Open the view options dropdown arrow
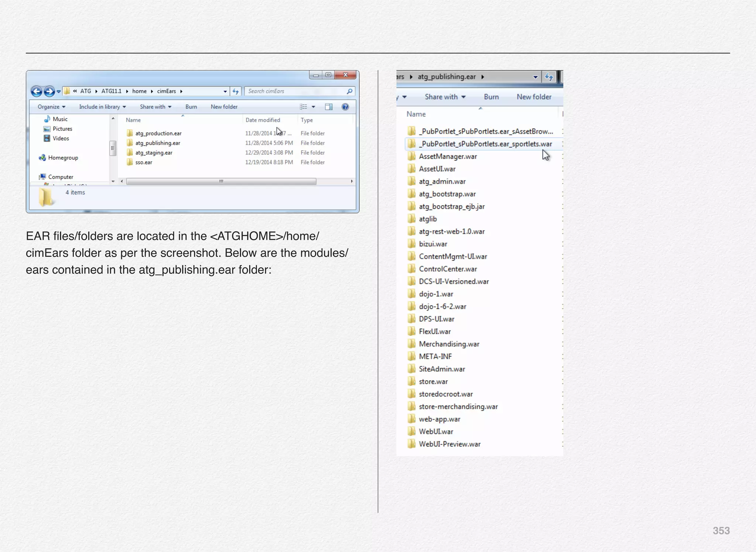 313,107
